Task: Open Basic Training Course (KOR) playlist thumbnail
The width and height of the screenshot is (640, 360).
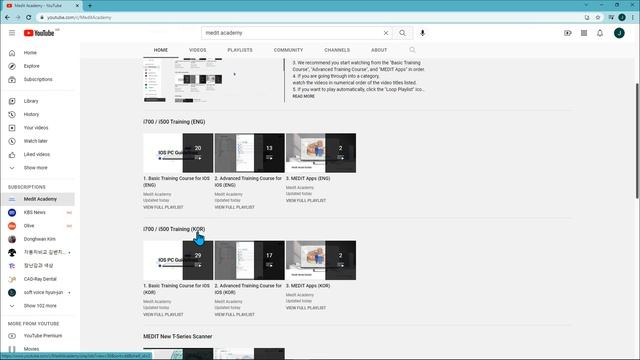Action: pos(178,260)
